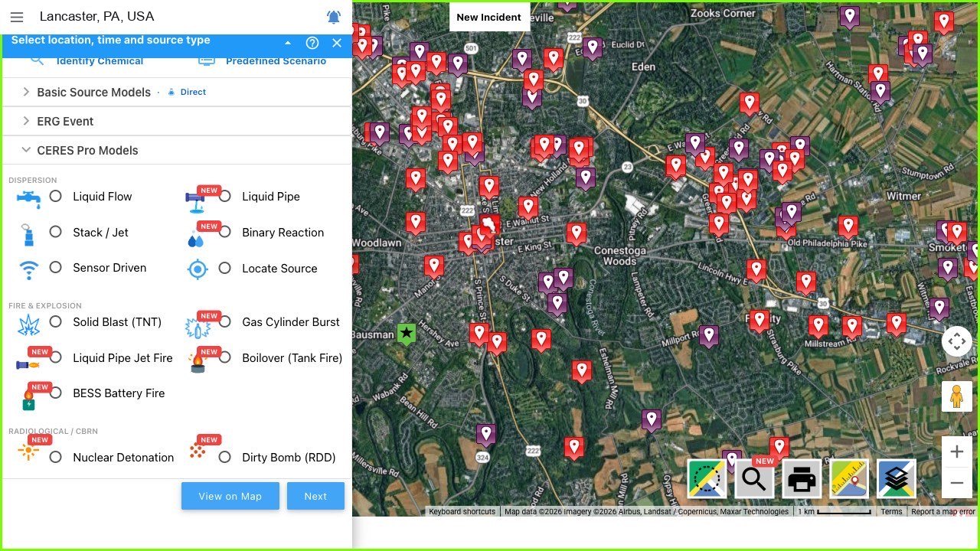The height and width of the screenshot is (551, 980).
Task: Select the Liquid Pipe Jet Fire radio button
Action: 55,357
